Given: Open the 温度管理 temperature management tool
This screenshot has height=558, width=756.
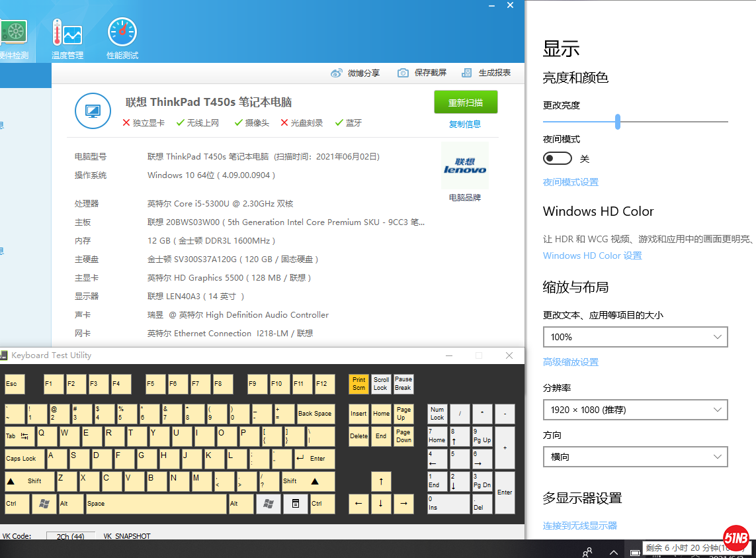Looking at the screenshot, I should pos(67,39).
